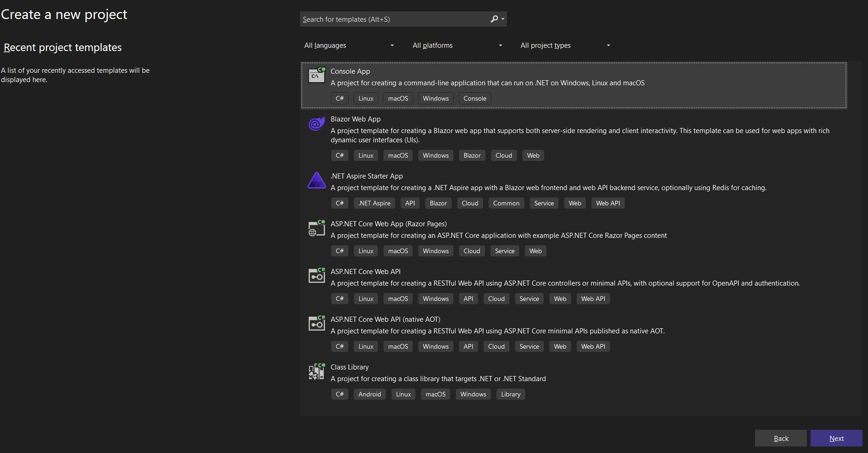The image size is (868, 453).
Task: Select ASP.NET Core Web API (native AOT) title
Action: [x=385, y=319]
